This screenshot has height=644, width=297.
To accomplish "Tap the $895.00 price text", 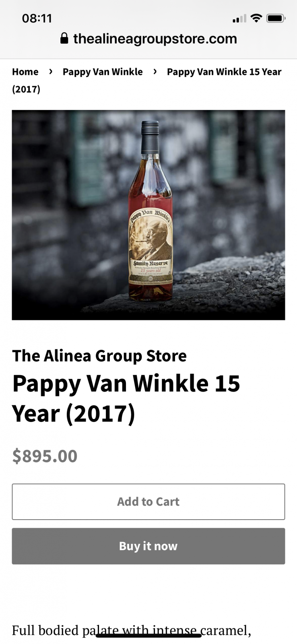I will pos(45,456).
